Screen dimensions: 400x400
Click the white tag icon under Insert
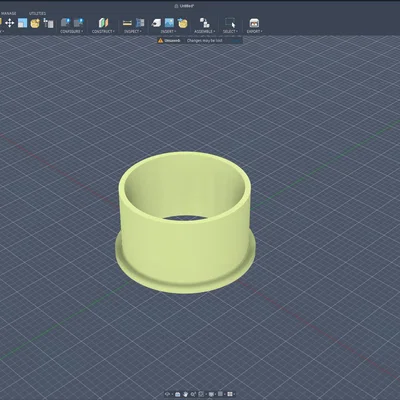pos(156,23)
